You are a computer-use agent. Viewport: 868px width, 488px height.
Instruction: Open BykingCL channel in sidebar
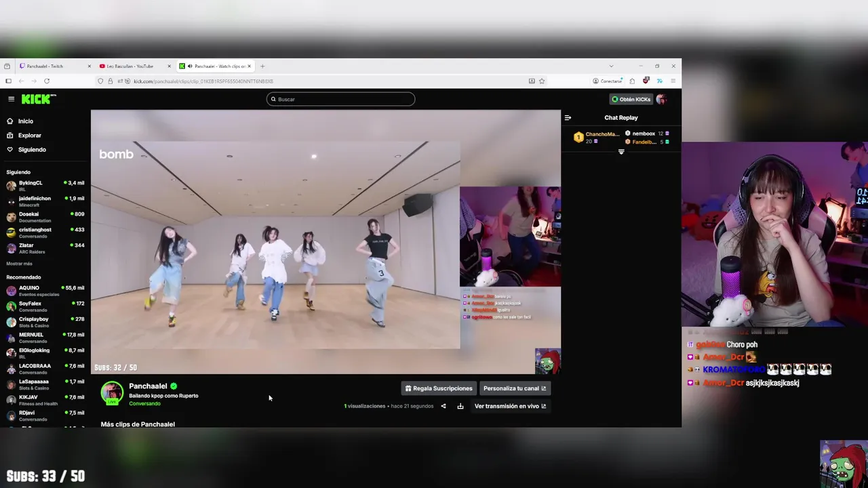pos(45,186)
